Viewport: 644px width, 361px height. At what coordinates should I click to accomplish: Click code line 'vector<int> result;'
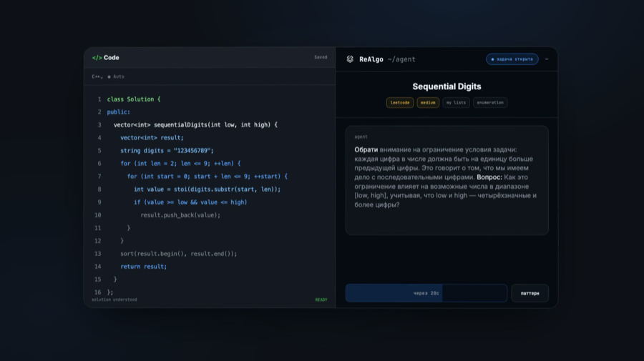(x=152, y=138)
